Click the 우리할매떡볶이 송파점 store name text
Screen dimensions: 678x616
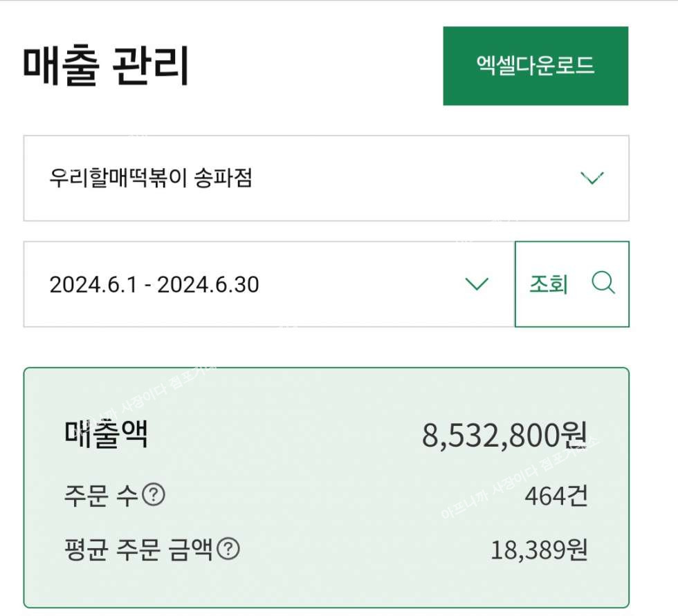click(151, 178)
